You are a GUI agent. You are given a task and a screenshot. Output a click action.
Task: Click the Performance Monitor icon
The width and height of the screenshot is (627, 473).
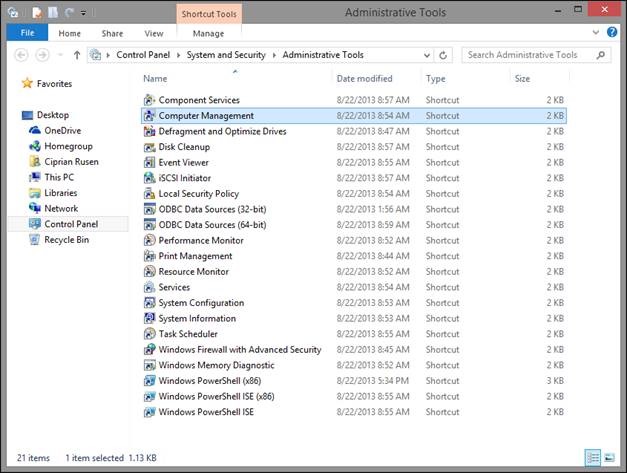[150, 240]
